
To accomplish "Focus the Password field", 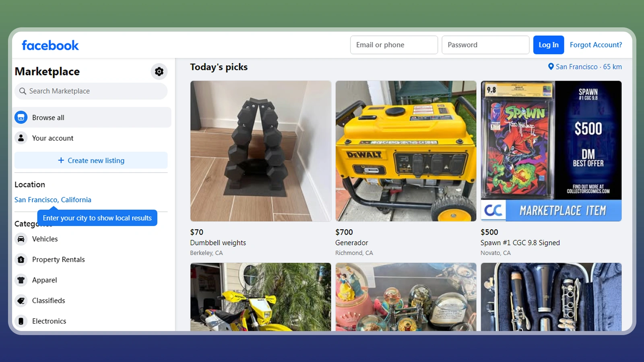I will pyautogui.click(x=485, y=45).
